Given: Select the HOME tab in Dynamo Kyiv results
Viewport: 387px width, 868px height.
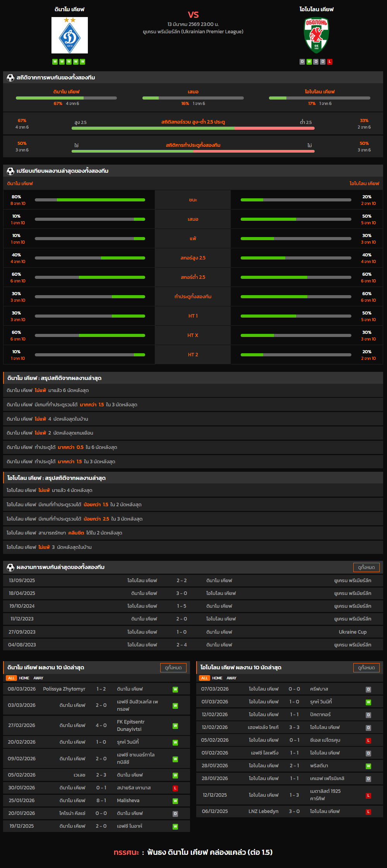Looking at the screenshot, I should 24,678.
